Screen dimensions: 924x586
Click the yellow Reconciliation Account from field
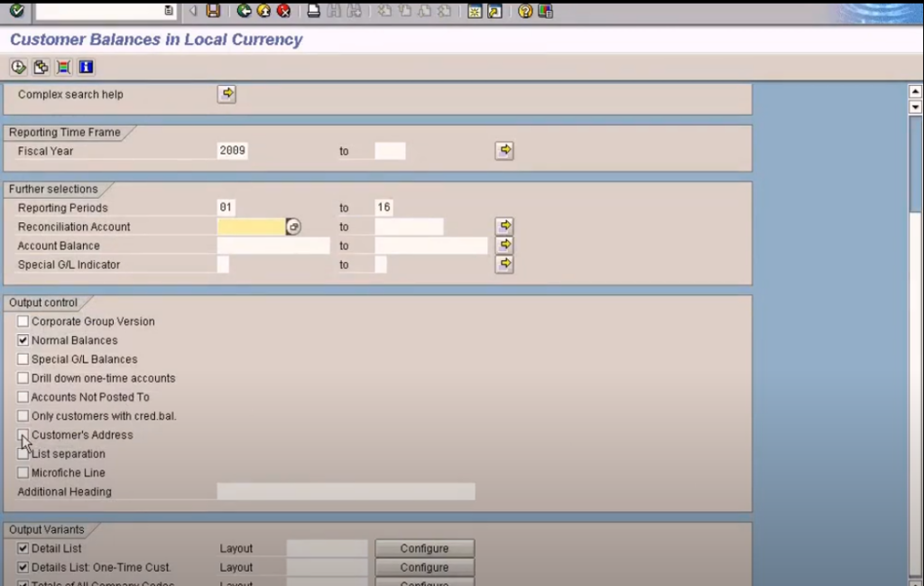[251, 227]
